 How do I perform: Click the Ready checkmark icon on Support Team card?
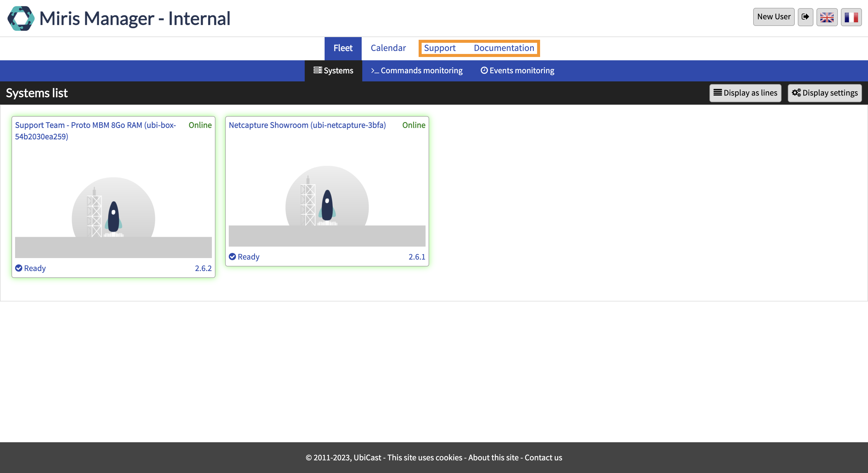(19, 268)
